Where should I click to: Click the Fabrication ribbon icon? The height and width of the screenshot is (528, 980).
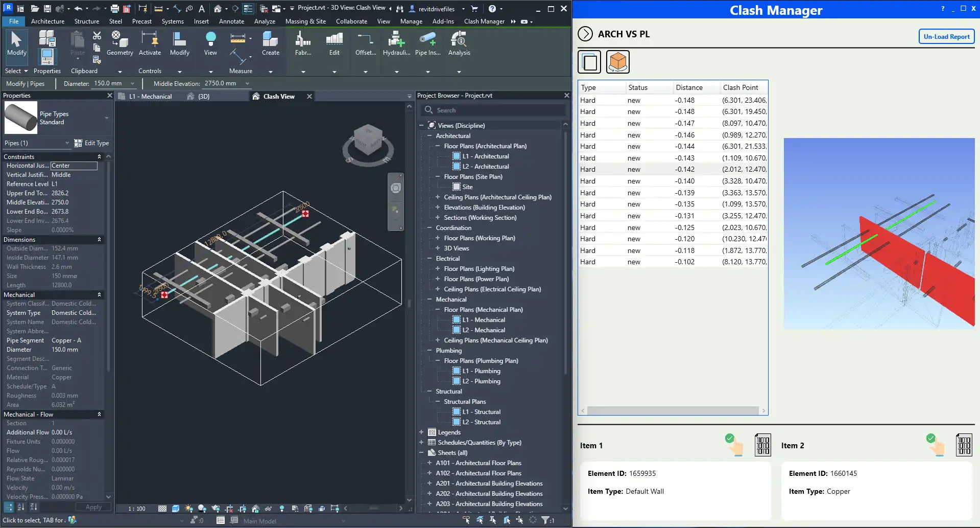coord(303,42)
